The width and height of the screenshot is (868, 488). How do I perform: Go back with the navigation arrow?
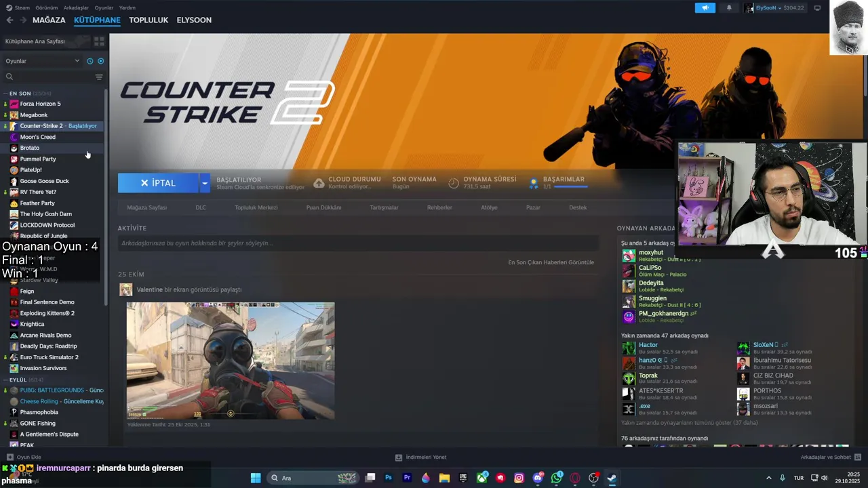pos(9,20)
